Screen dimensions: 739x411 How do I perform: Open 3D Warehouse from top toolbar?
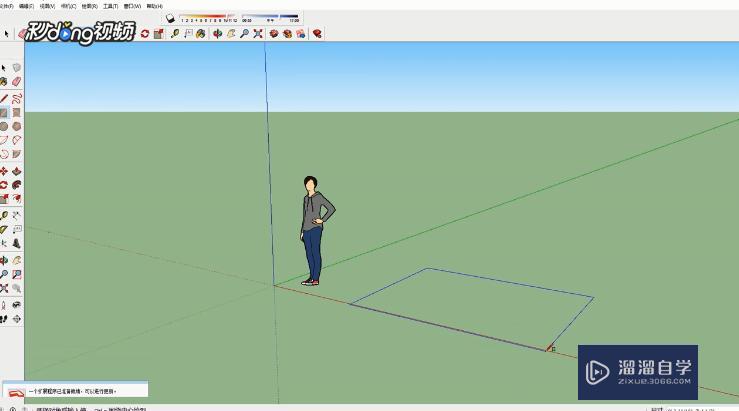274,33
